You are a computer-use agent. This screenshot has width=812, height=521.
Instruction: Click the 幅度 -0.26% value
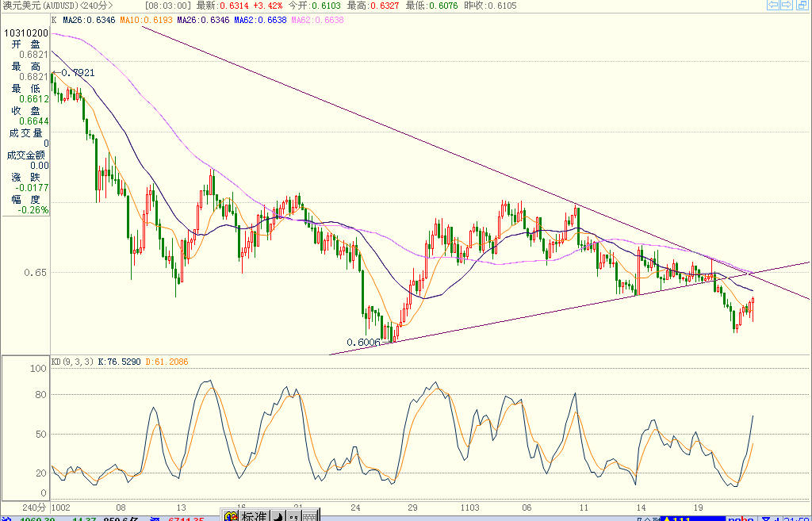[x=33, y=209]
